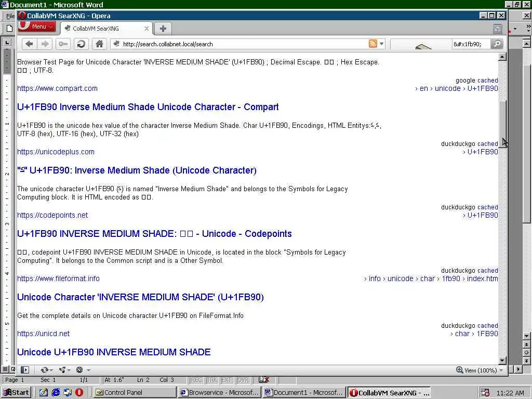This screenshot has height=399, width=532.
Task: Click CollabVM SearXNG taskbar button
Action: (x=390, y=392)
